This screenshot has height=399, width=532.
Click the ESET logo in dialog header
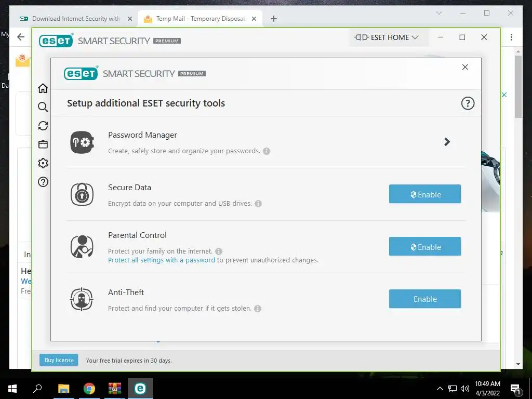click(81, 73)
